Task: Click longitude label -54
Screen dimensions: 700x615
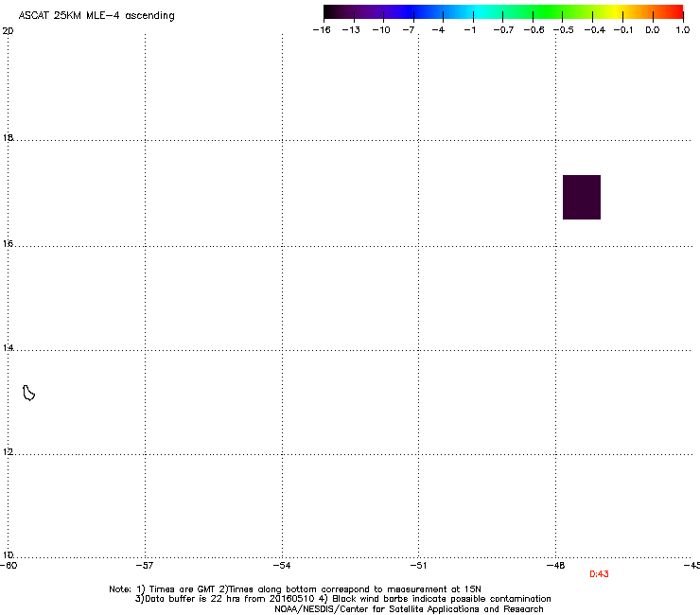Action: coord(282,566)
